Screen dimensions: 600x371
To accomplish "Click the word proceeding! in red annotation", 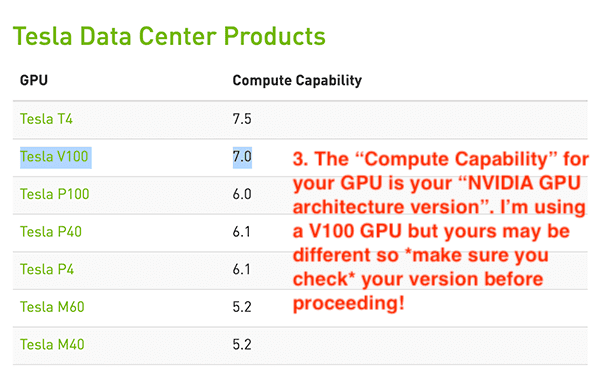I will pos(349,303).
